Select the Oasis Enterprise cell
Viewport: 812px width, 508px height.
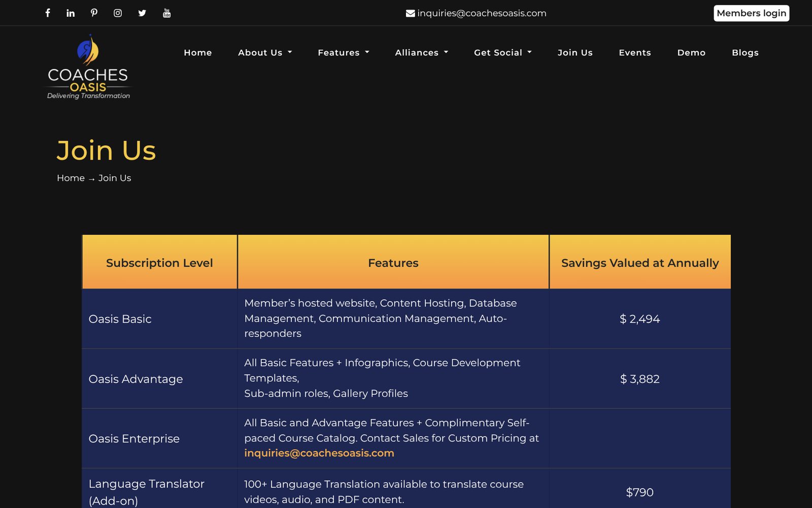click(x=159, y=438)
